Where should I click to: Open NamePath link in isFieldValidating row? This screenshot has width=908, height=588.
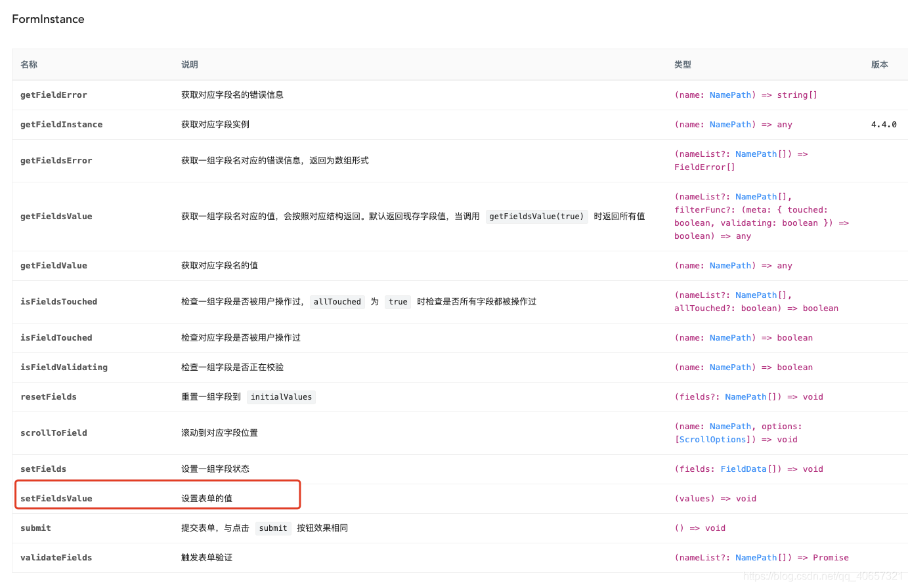(x=730, y=367)
